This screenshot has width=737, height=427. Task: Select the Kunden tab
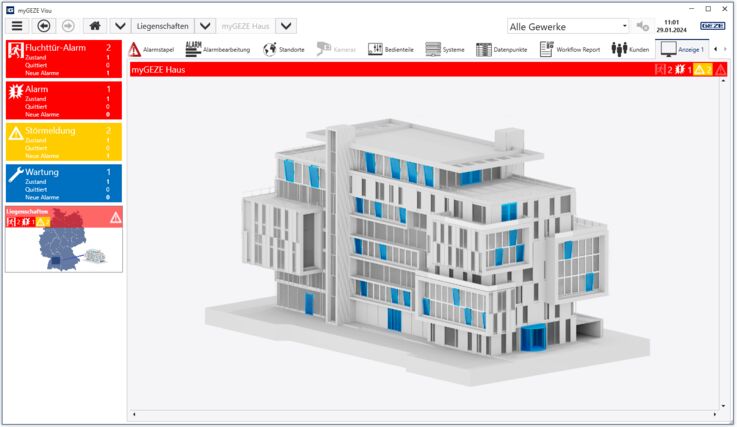click(x=630, y=49)
